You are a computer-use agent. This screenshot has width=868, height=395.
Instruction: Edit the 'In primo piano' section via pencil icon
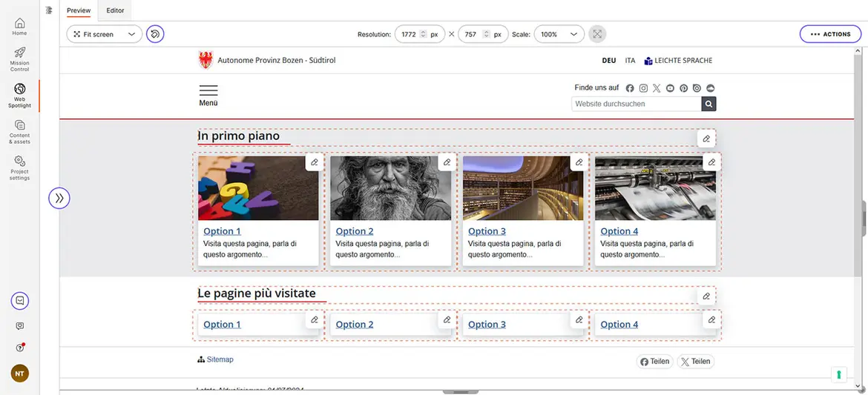coord(706,139)
